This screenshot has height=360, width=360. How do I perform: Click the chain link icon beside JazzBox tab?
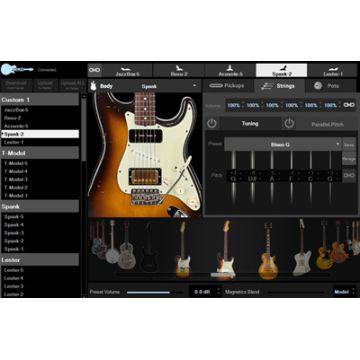pos(94,70)
